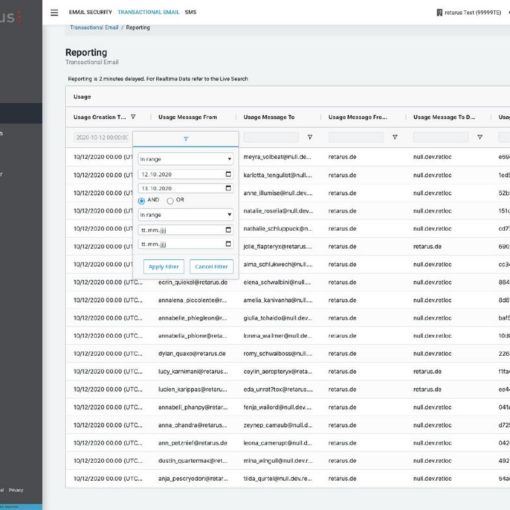Select the elena_schwalbini recipient cell
This screenshot has height=510, width=510.
pyautogui.click(x=278, y=282)
